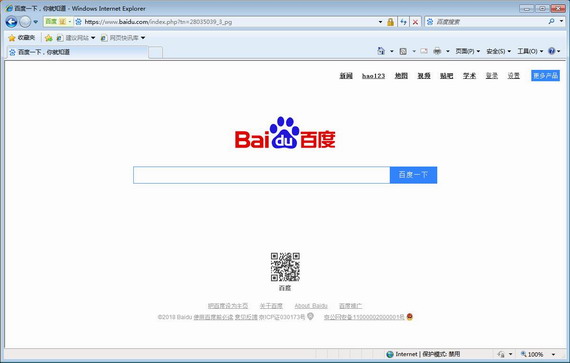The width and height of the screenshot is (570, 363).
Task: Click the green 百度 certificate label
Action: point(58,21)
